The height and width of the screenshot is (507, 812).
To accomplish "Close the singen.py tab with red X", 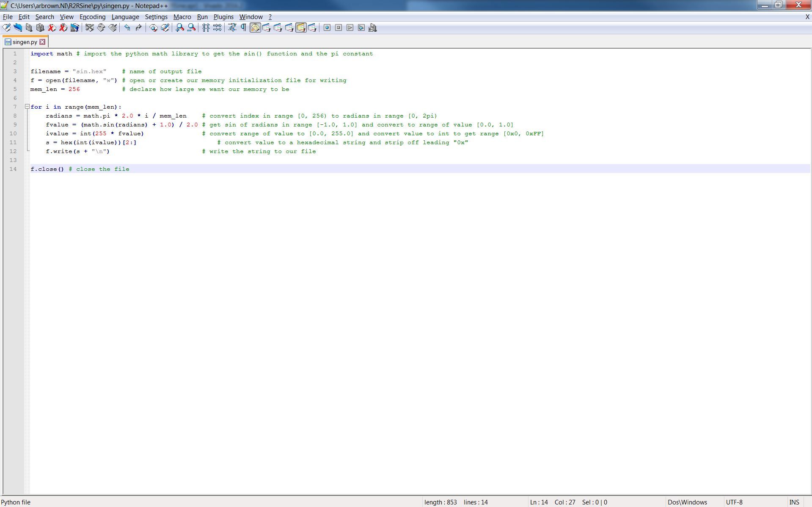I will (x=42, y=42).
